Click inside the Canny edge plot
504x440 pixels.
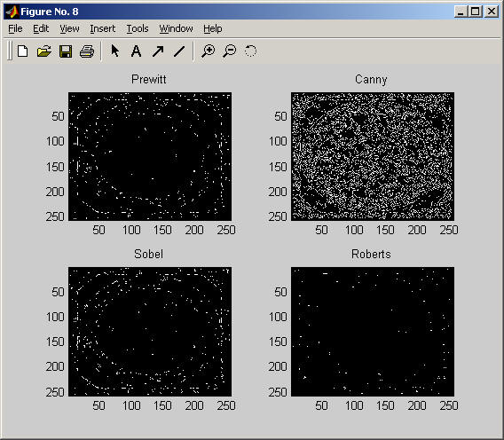(373, 156)
